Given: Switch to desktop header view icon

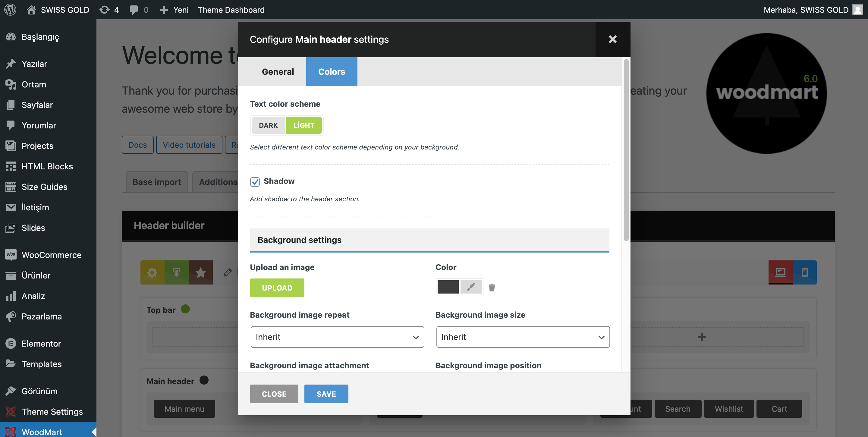Looking at the screenshot, I should click(780, 272).
